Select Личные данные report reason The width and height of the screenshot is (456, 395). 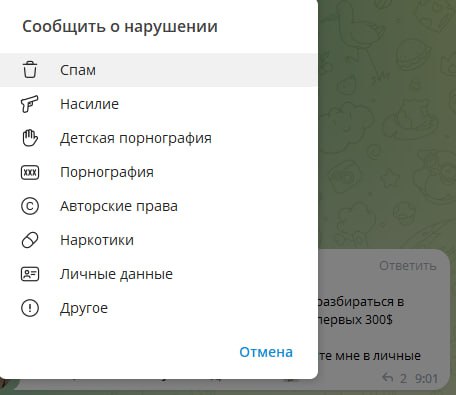[x=158, y=274]
